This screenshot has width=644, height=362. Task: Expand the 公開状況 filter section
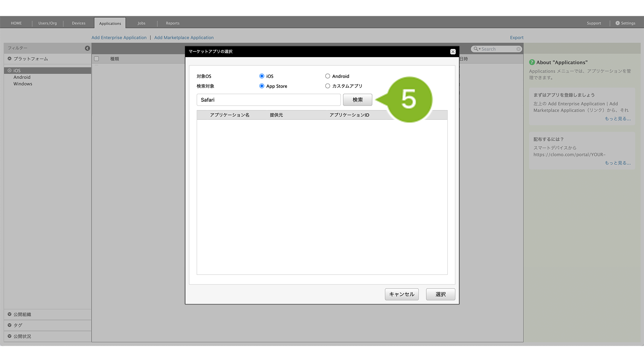(10, 336)
